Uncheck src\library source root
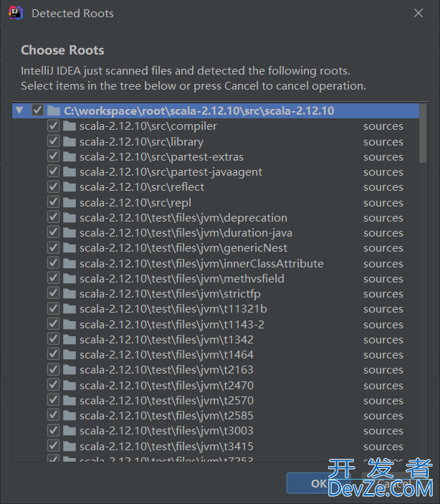The height and width of the screenshot is (504, 440). (x=53, y=141)
